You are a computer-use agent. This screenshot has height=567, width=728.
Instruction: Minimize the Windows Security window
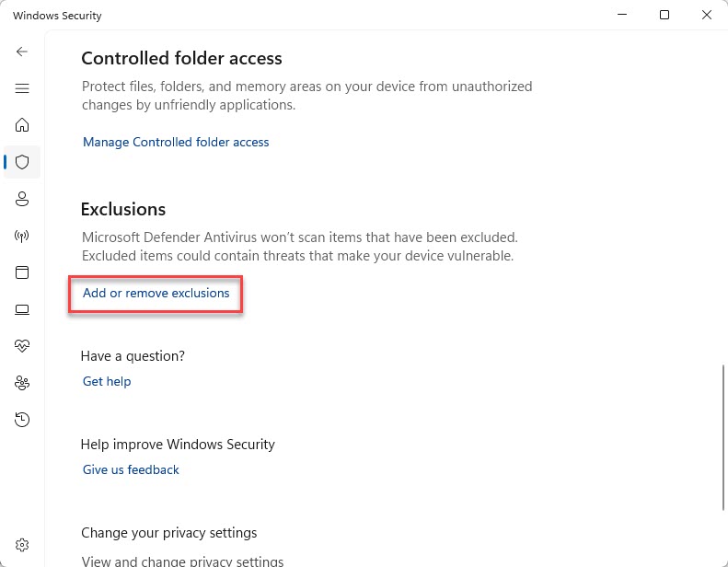pyautogui.click(x=621, y=15)
